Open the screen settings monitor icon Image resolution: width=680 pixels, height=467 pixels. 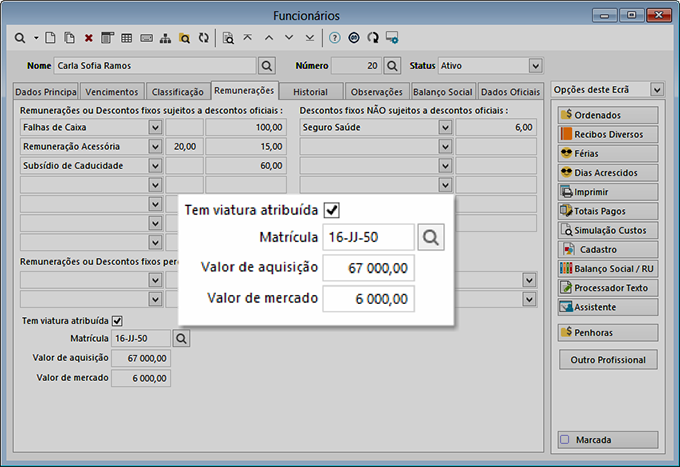pyautogui.click(x=392, y=38)
